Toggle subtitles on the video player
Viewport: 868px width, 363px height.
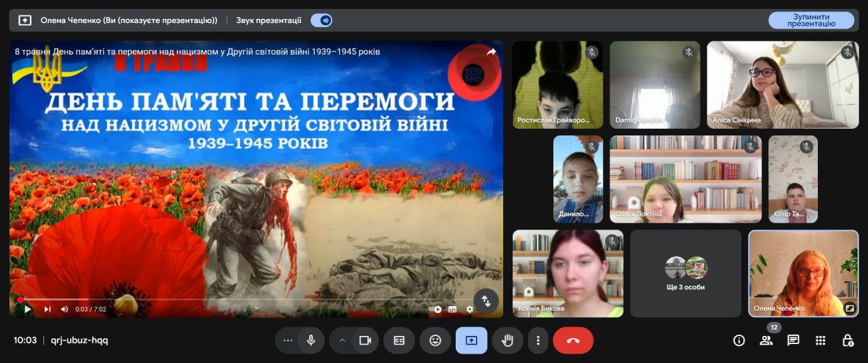pos(452,309)
